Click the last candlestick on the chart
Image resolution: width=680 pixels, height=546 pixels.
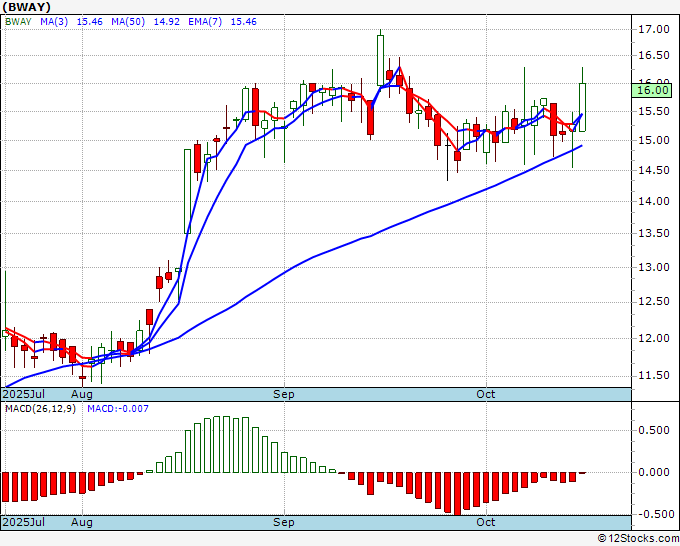click(x=583, y=107)
